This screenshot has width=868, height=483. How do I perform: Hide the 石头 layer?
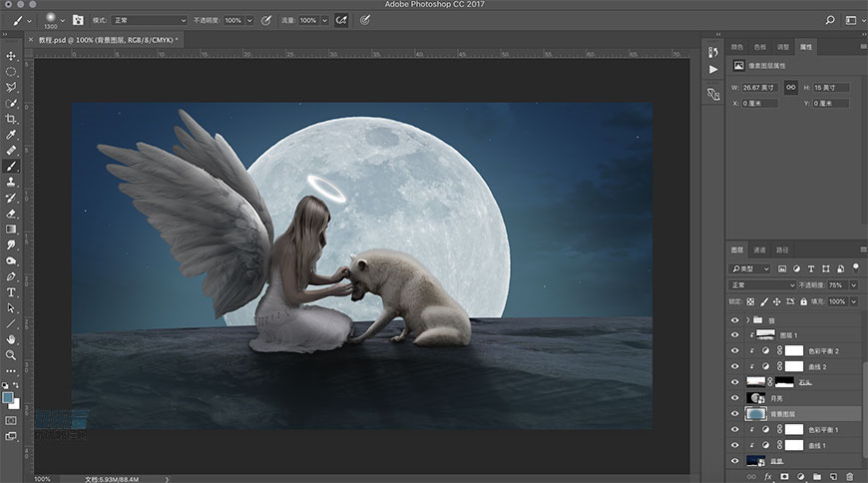point(734,382)
